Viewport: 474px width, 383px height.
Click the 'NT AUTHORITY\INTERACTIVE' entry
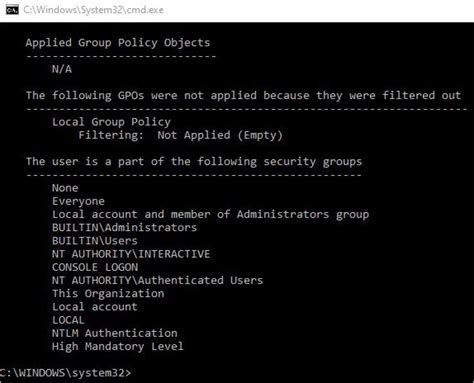(131, 254)
